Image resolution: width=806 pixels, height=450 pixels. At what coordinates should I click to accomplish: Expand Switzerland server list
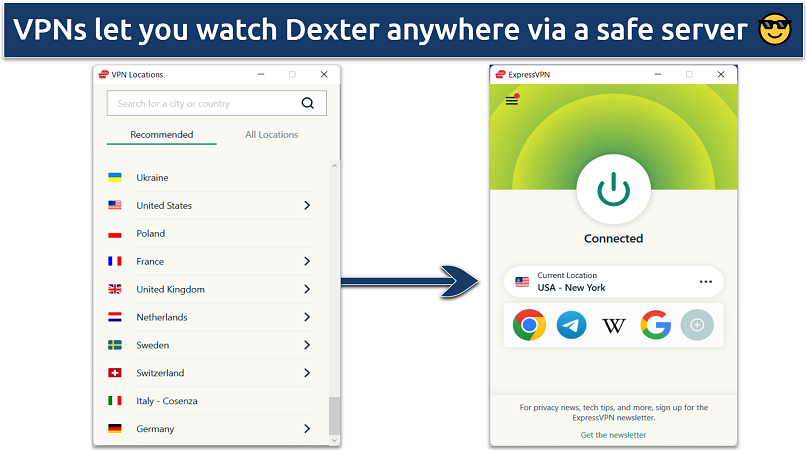[307, 373]
